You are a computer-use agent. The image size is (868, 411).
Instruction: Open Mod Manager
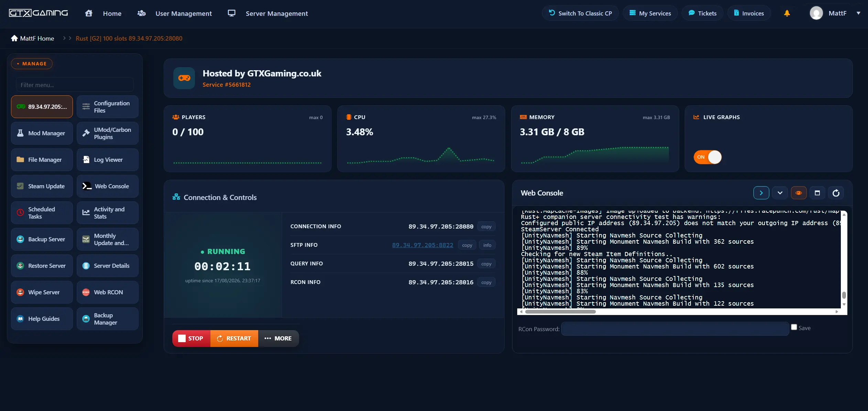click(42, 133)
